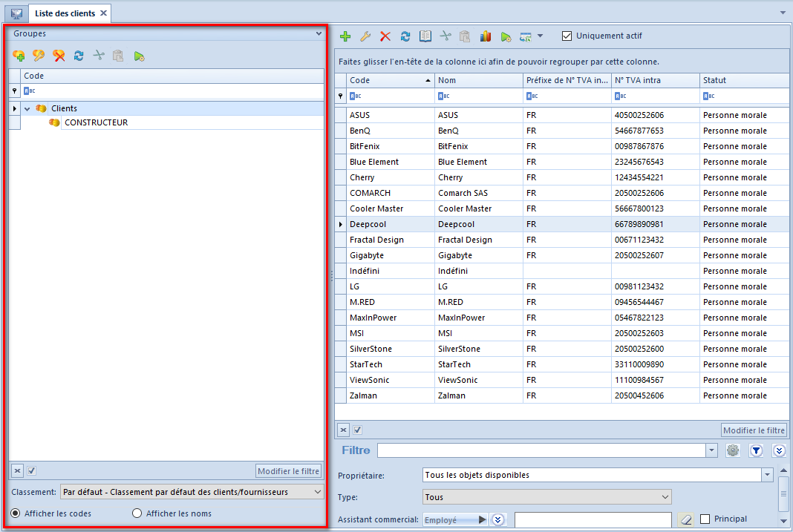Collapse the Groupes panel header chevron
793x532 pixels.
tap(319, 33)
